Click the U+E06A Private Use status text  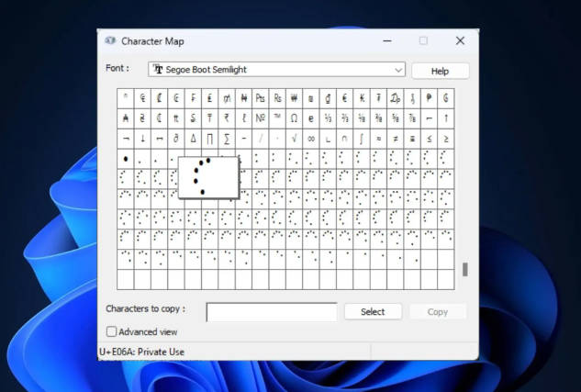(x=141, y=352)
